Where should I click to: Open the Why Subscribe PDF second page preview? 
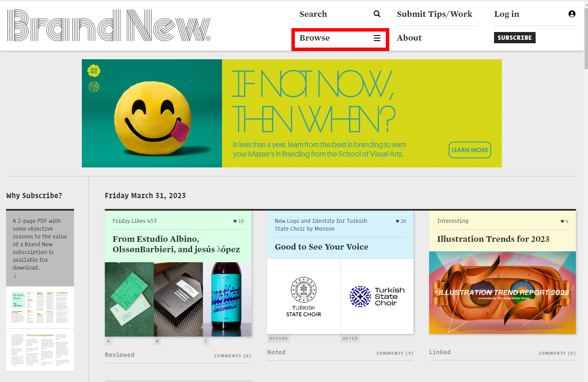coord(40,350)
